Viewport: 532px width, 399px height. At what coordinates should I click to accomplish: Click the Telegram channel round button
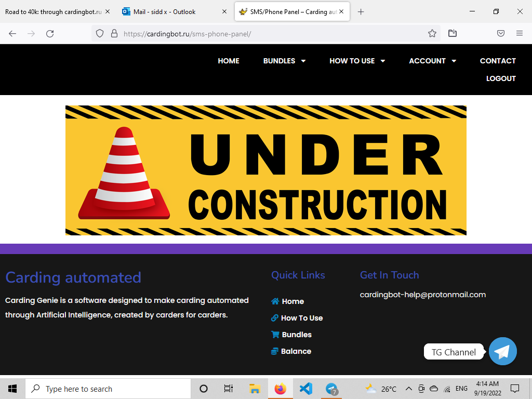[502, 351]
